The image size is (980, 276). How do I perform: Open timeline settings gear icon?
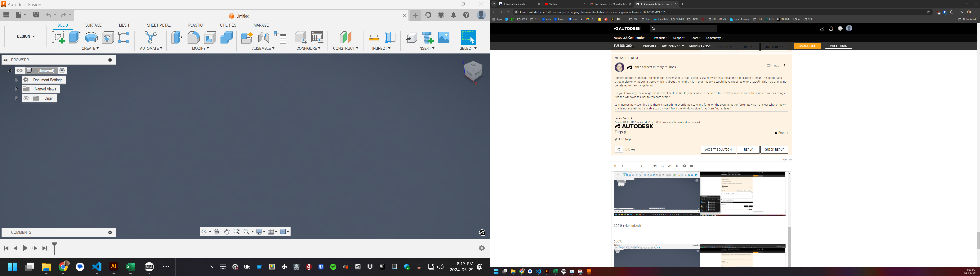click(x=482, y=248)
